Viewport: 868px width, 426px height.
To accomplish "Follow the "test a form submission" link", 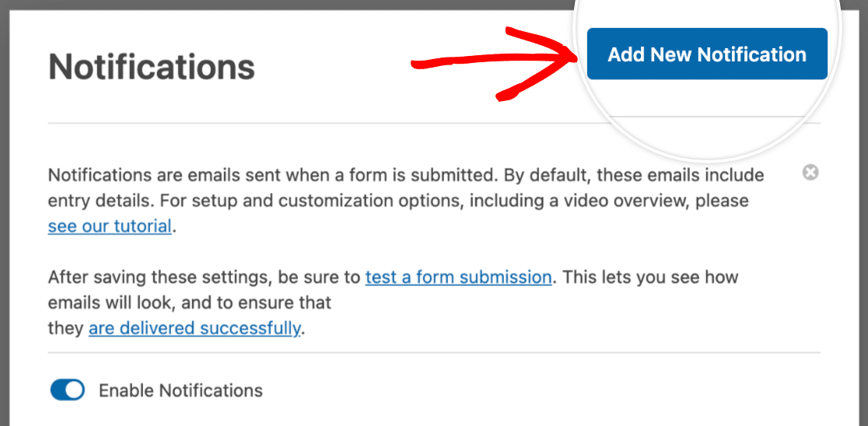I will [458, 277].
